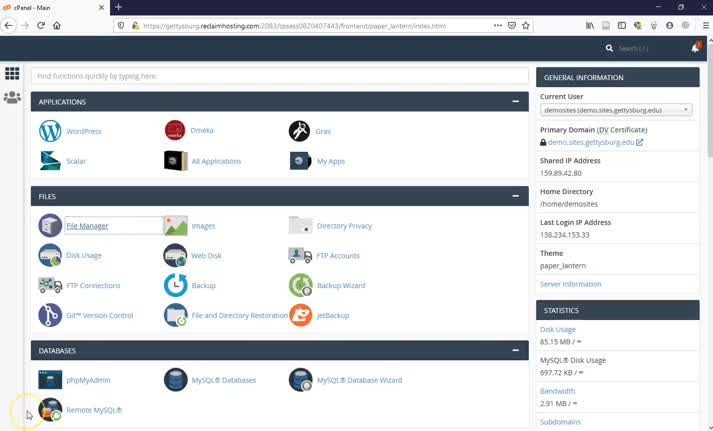Open the User Manager people icon
Viewport: 713px width, 431px height.
pos(12,97)
